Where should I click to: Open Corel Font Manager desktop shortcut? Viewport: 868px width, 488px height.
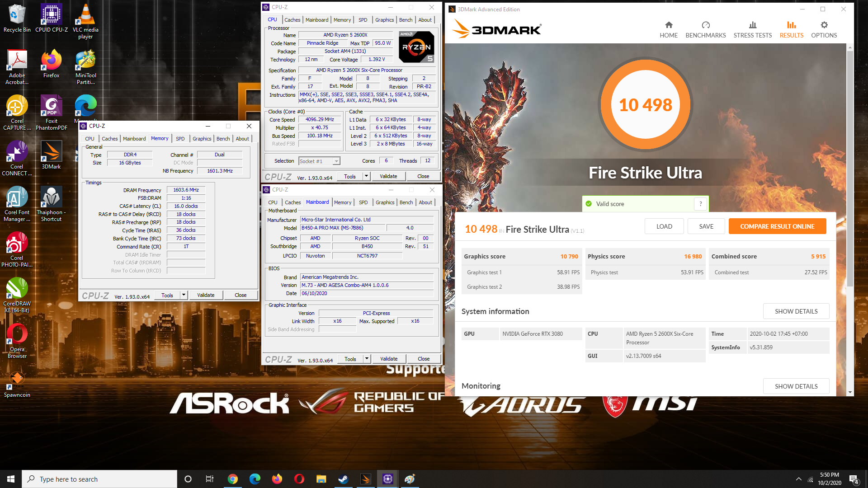coord(17,204)
